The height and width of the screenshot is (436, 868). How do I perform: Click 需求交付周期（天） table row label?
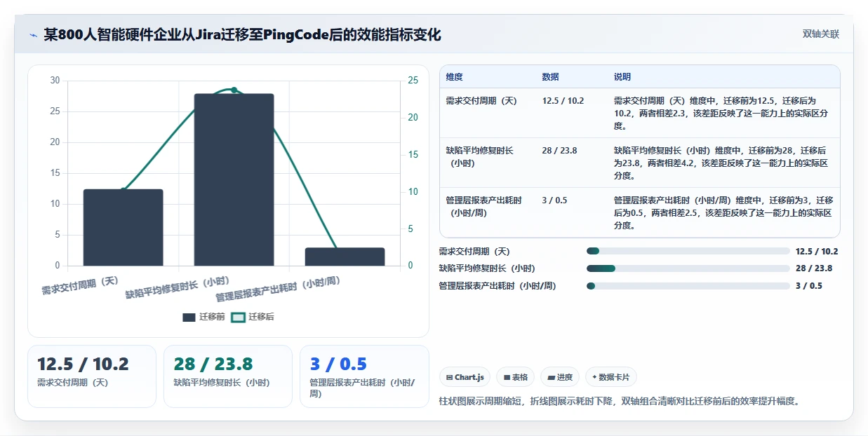tap(481, 101)
